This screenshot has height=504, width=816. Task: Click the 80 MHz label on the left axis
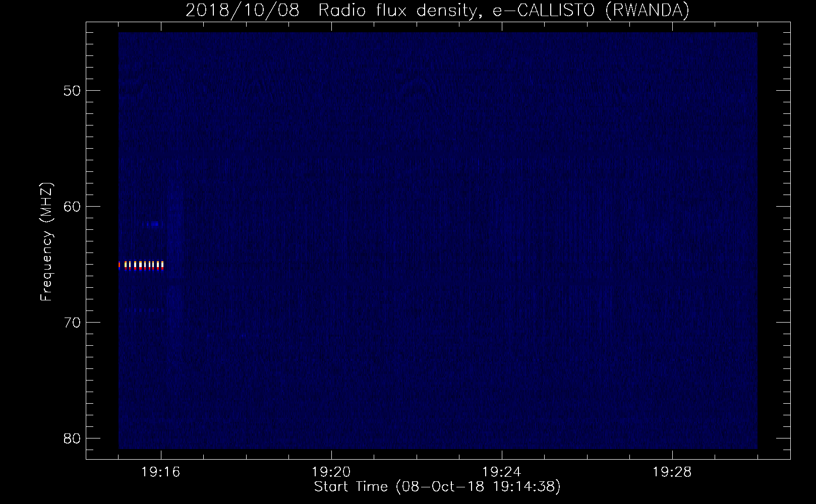click(x=72, y=438)
